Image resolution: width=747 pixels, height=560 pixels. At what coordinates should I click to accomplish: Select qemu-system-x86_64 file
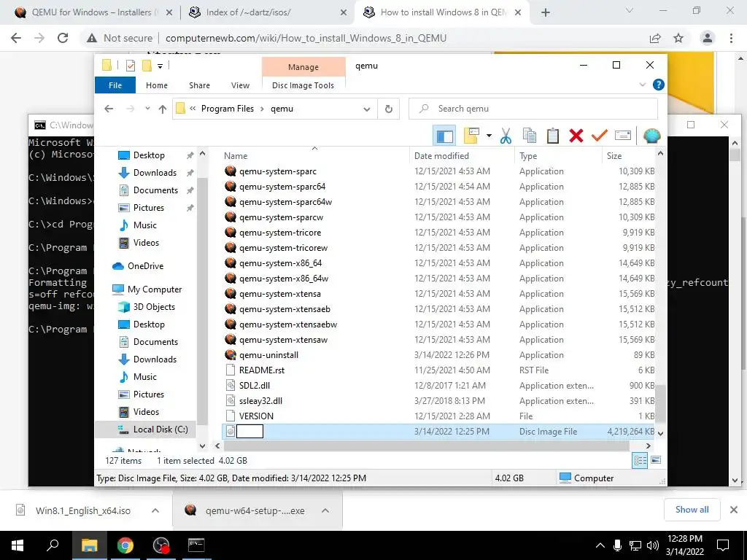[280, 262]
